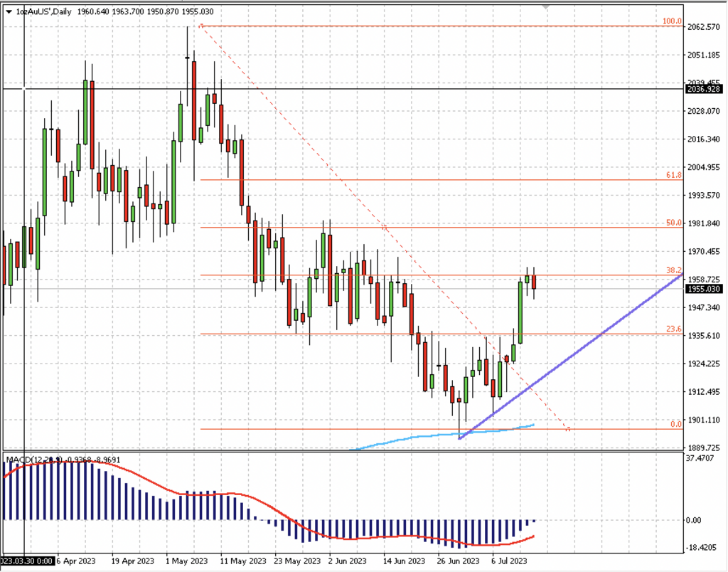The image size is (728, 572).
Task: Click the 11 May 2023 date label
Action: tap(243, 561)
